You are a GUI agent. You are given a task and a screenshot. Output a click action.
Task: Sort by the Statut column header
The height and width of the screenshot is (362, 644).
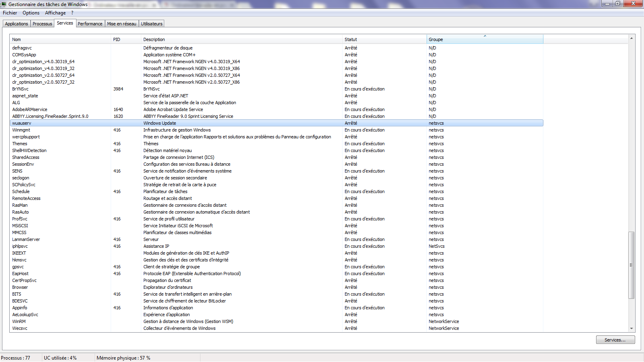[384, 39]
